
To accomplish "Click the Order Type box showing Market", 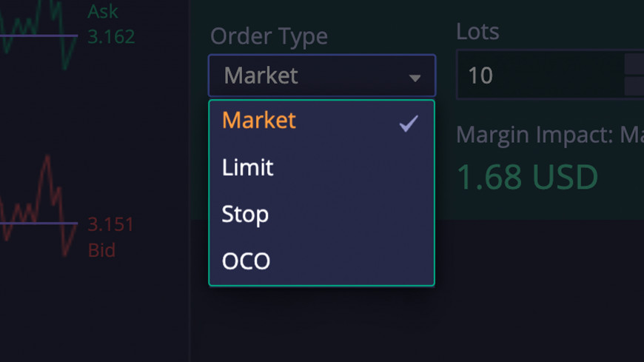I will click(311, 76).
